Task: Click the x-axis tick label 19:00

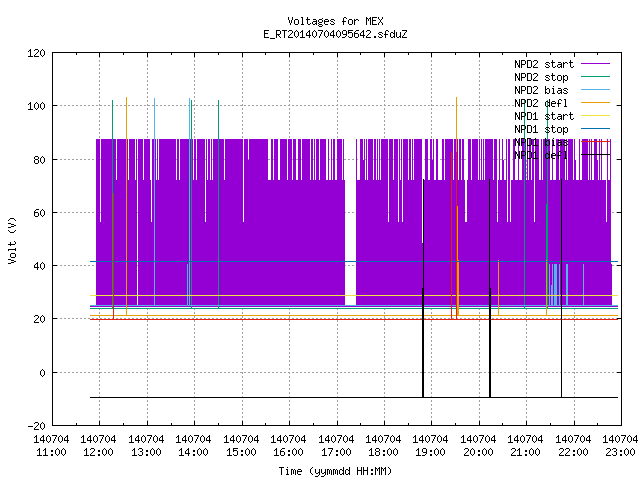Action: coord(430,453)
